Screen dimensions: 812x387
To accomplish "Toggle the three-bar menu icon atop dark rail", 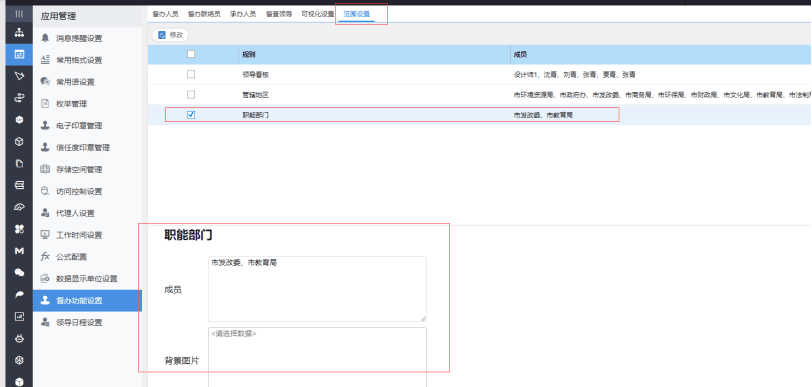I will coord(19,14).
